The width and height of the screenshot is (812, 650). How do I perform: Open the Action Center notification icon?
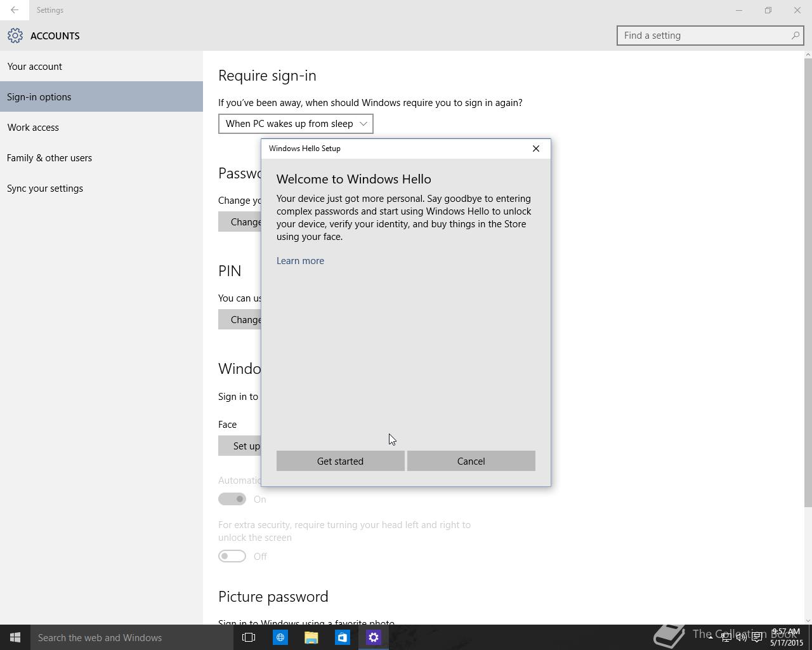pyautogui.click(x=757, y=638)
